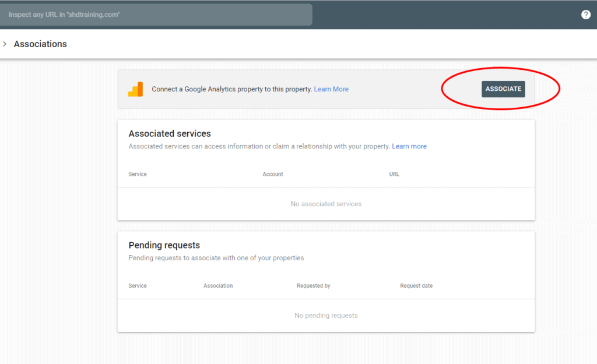597x364 pixels.
Task: Select Service column header in Pending requests
Action: [138, 286]
